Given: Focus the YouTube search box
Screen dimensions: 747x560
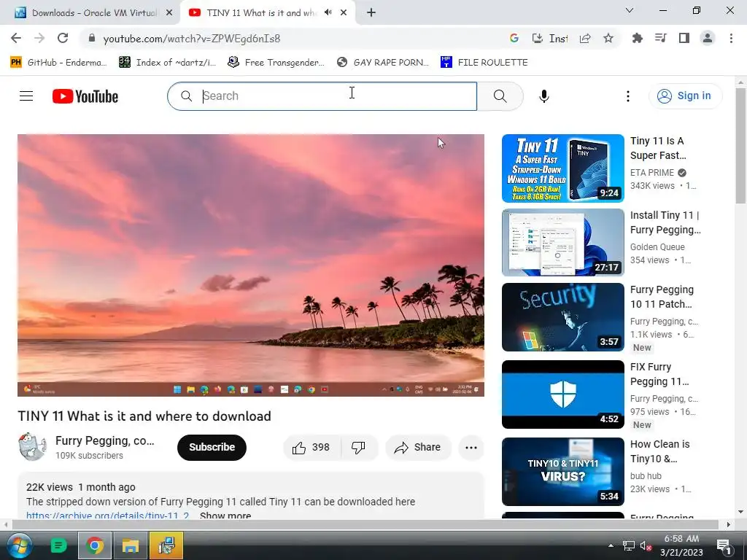Looking at the screenshot, I should point(322,96).
